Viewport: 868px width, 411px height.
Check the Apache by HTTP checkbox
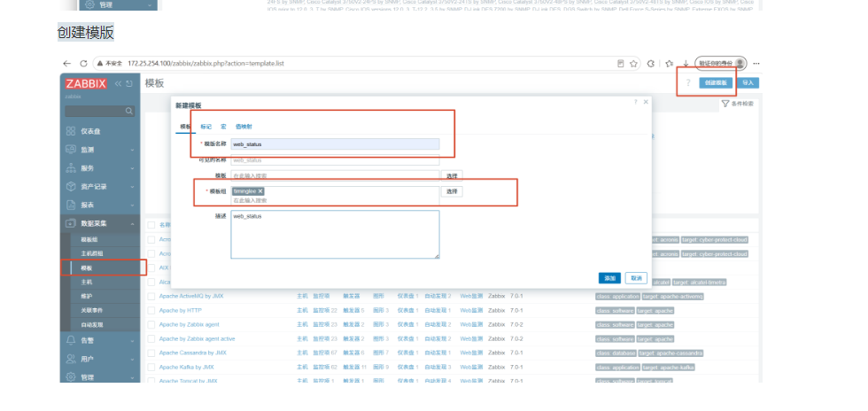(151, 310)
